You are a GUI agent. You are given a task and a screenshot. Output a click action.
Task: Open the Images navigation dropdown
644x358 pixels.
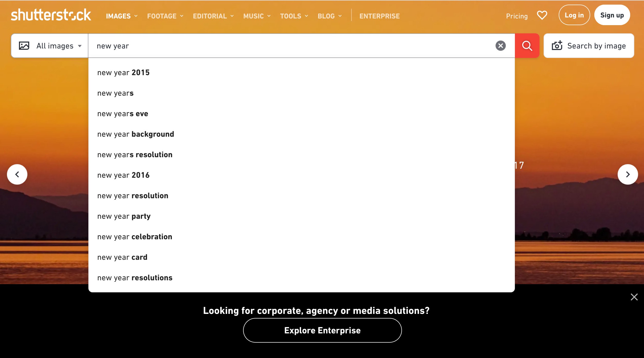click(x=122, y=16)
